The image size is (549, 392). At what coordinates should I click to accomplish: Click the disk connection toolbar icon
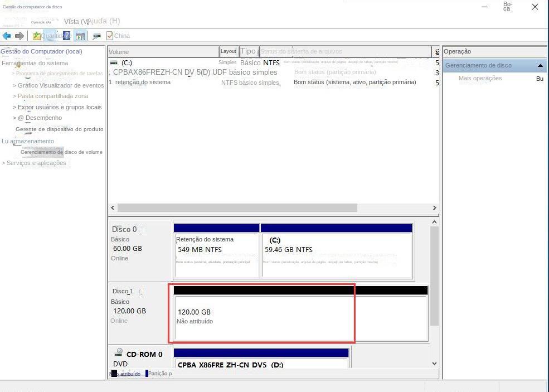(96, 36)
